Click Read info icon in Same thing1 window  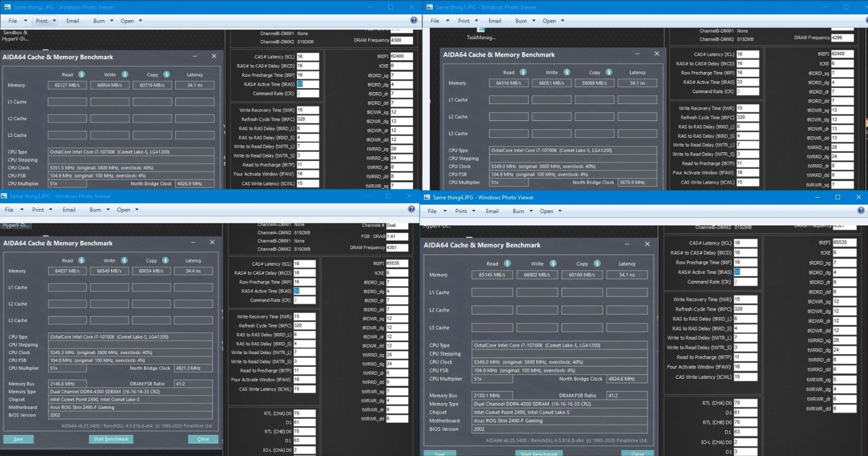pos(523,72)
